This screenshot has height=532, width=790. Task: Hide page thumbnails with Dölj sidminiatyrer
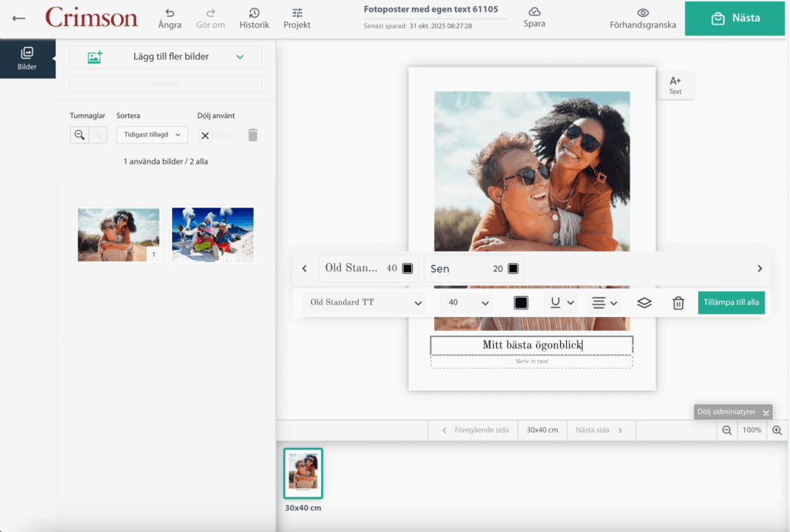731,412
